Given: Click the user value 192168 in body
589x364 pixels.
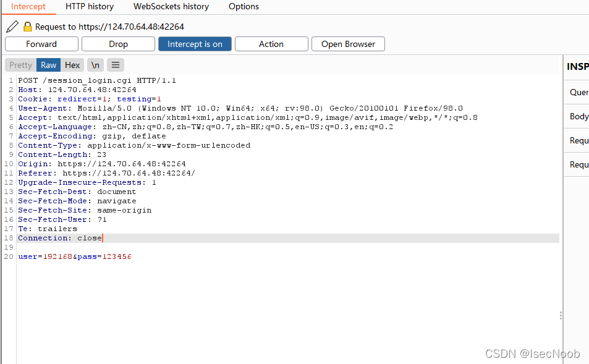Looking at the screenshot, I should tap(57, 256).
